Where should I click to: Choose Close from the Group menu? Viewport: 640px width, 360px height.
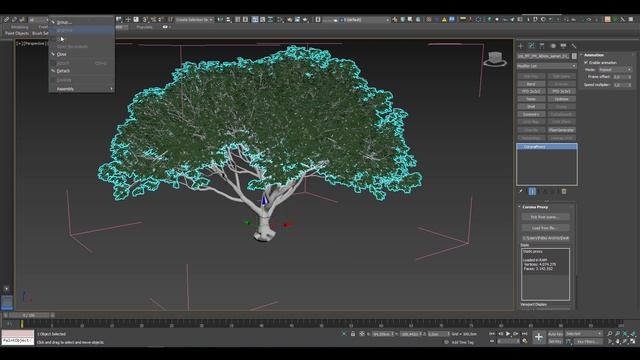tap(62, 54)
